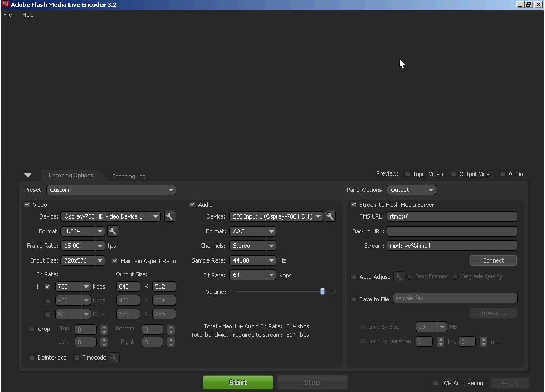Image resolution: width=545 pixels, height=392 pixels.
Task: Click Auto Adjust settings wrench
Action: 399,276
